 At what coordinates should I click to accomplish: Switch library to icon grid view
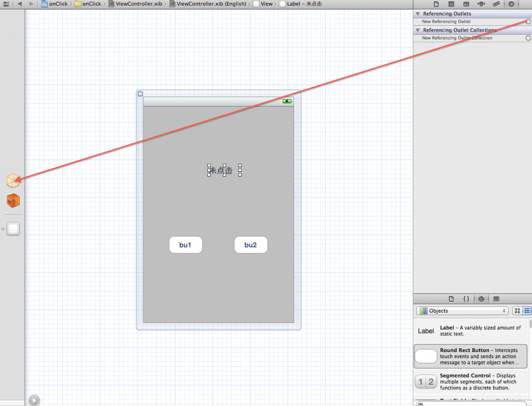(x=517, y=310)
